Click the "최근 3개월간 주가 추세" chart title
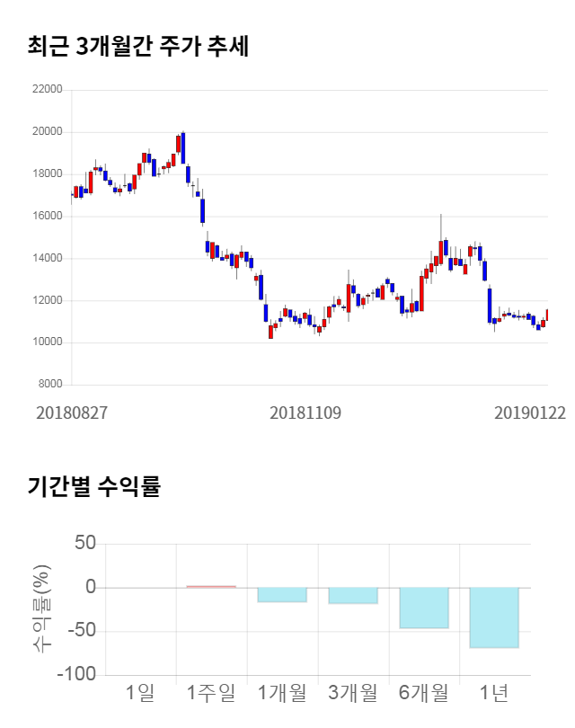 [x=137, y=47]
